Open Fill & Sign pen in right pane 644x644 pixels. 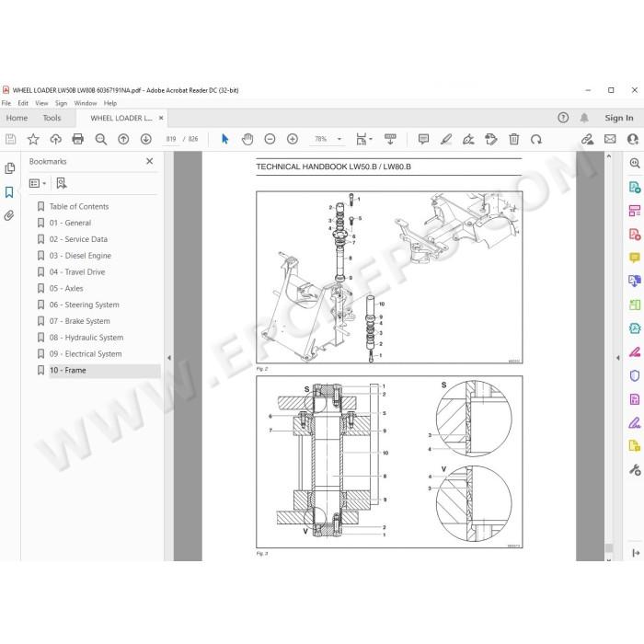[x=635, y=422]
